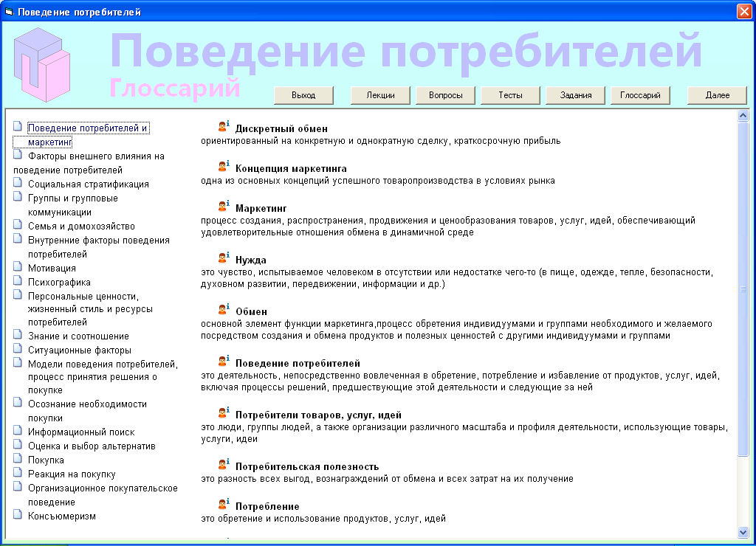This screenshot has height=546, width=756.
Task: Click the 'Выход' button
Action: tap(303, 95)
